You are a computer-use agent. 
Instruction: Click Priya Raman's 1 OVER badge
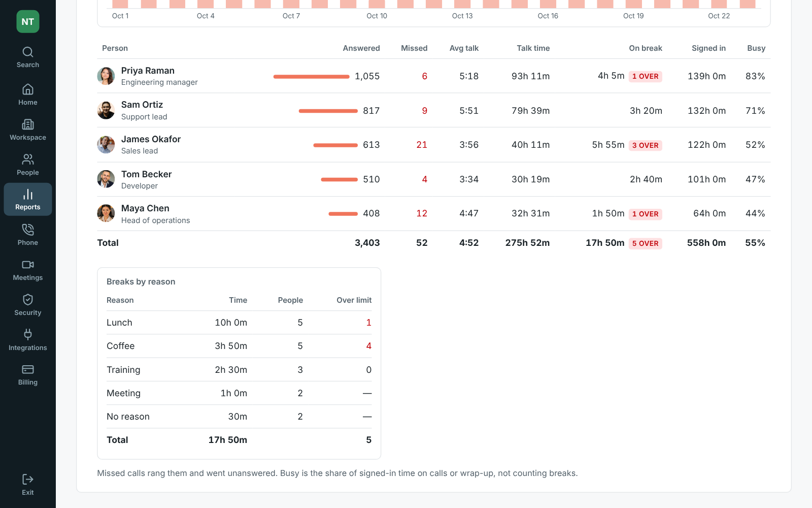(646, 76)
